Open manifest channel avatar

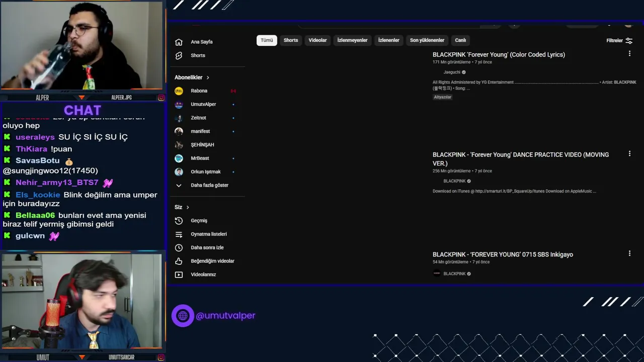tap(179, 131)
